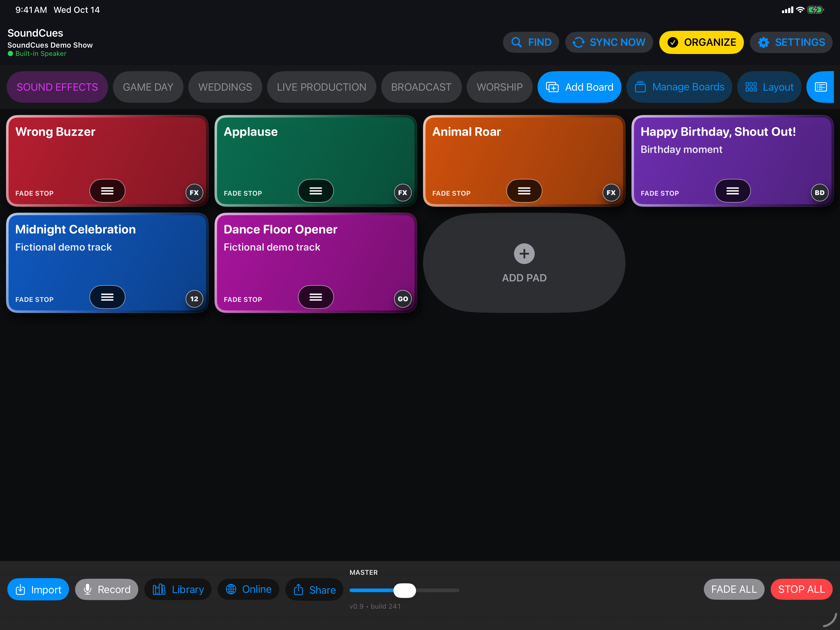Screen dimensions: 840x630
Task: Click the FX badge on Animal Roar
Action: (611, 193)
